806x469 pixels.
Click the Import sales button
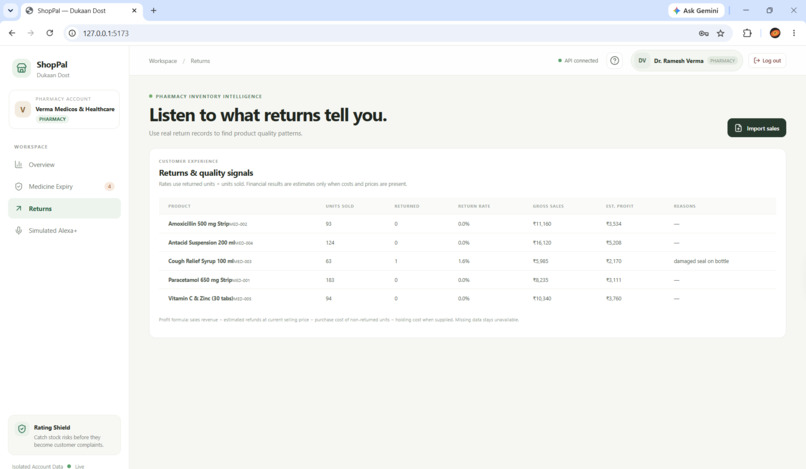point(756,128)
